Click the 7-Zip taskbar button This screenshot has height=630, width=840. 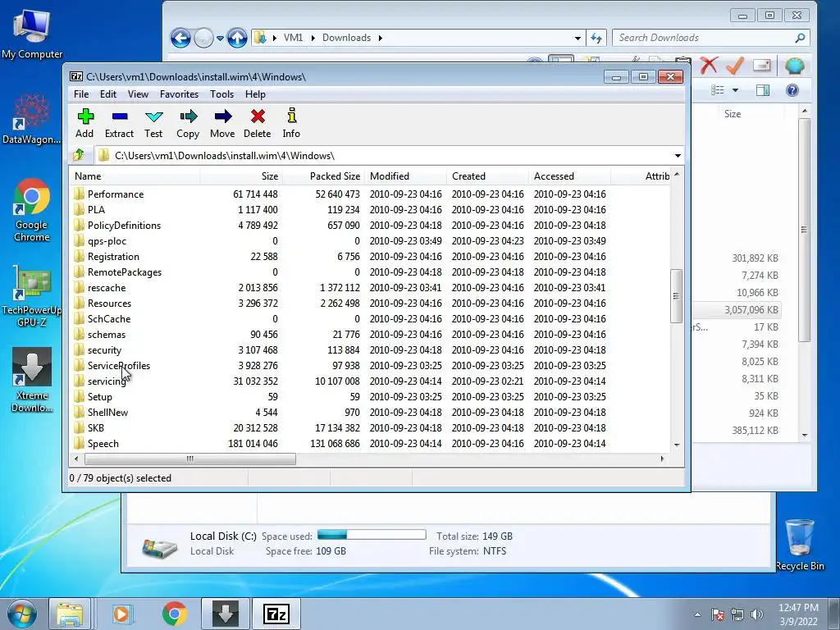click(276, 614)
